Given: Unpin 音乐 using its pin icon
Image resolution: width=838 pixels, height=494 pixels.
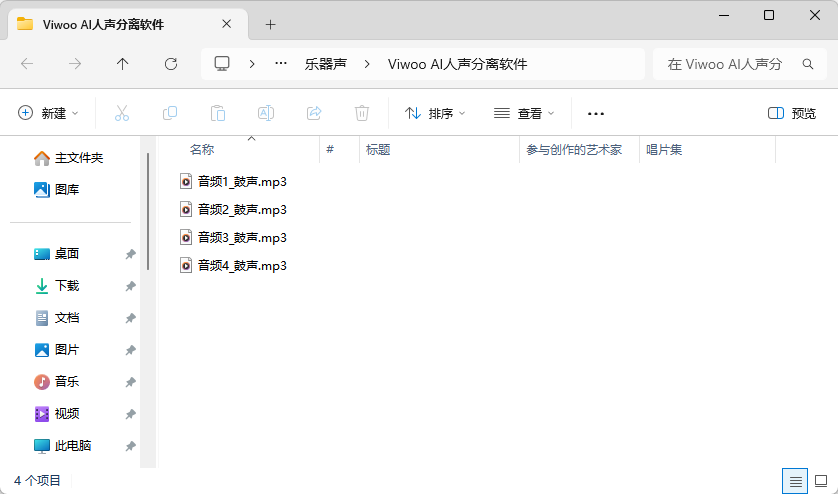Looking at the screenshot, I should [x=130, y=382].
